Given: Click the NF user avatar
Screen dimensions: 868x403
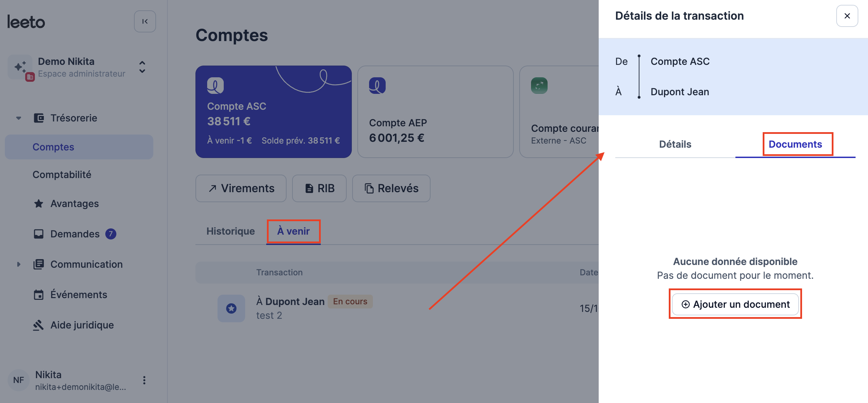Looking at the screenshot, I should [x=19, y=380].
